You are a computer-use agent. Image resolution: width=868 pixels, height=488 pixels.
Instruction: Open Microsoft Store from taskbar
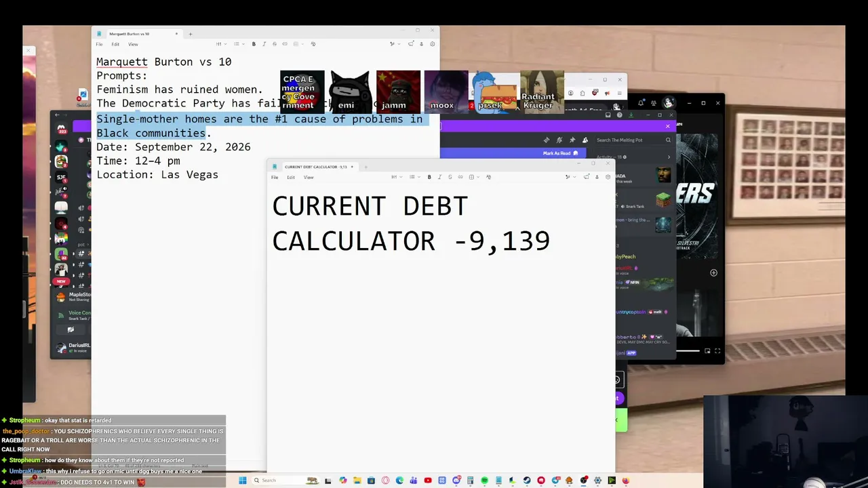(x=372, y=481)
